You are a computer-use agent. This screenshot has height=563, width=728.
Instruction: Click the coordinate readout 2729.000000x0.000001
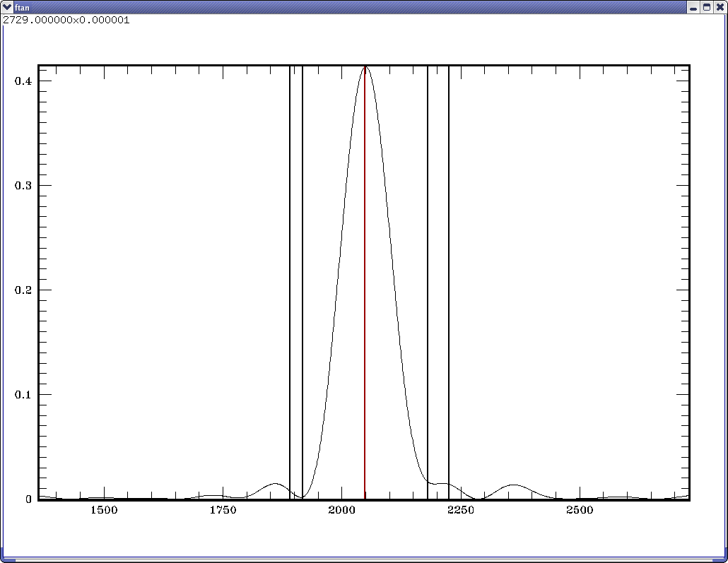[x=66, y=20]
